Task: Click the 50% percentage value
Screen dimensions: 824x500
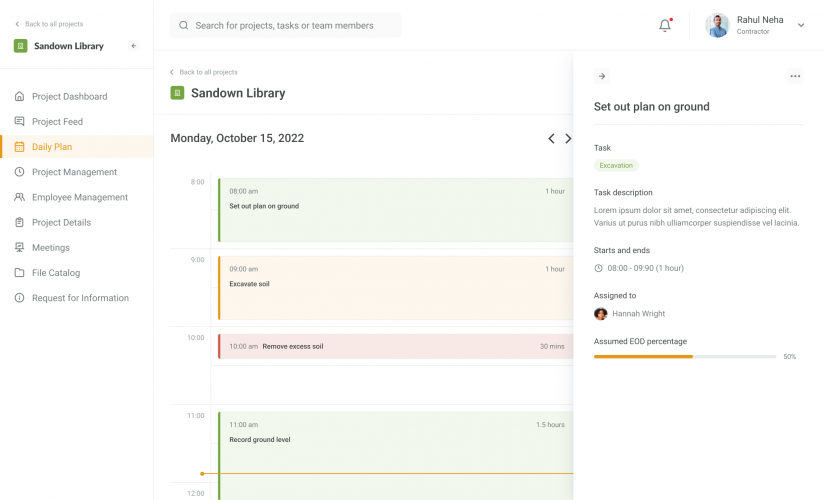Action: pos(789,357)
